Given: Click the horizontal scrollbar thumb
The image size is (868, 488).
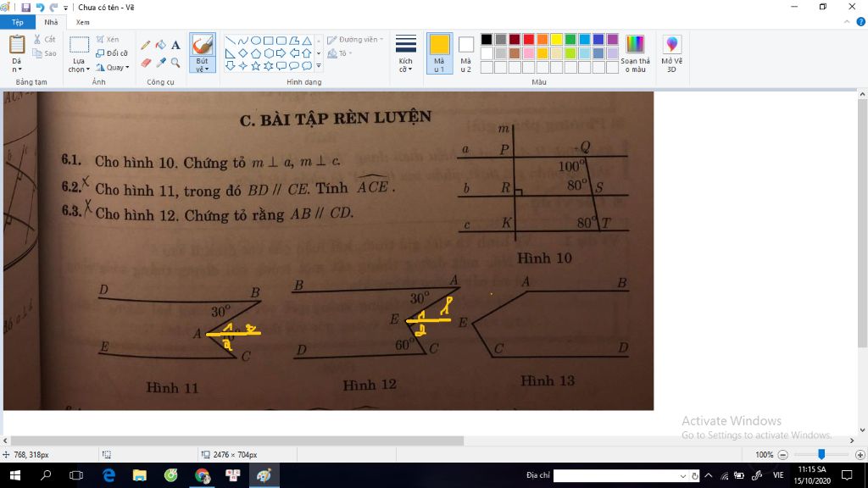Looking at the screenshot, I should 236,441.
